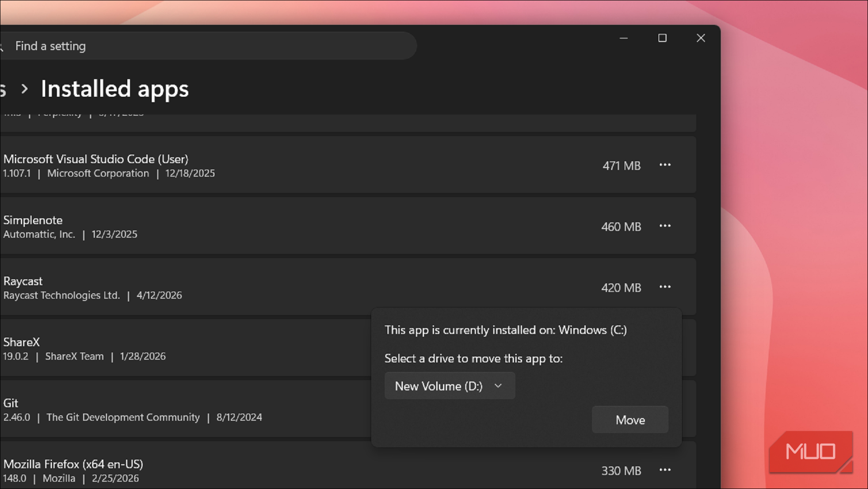Viewport: 868px width, 489px height.
Task: Select the Raycast app row
Action: (348, 287)
